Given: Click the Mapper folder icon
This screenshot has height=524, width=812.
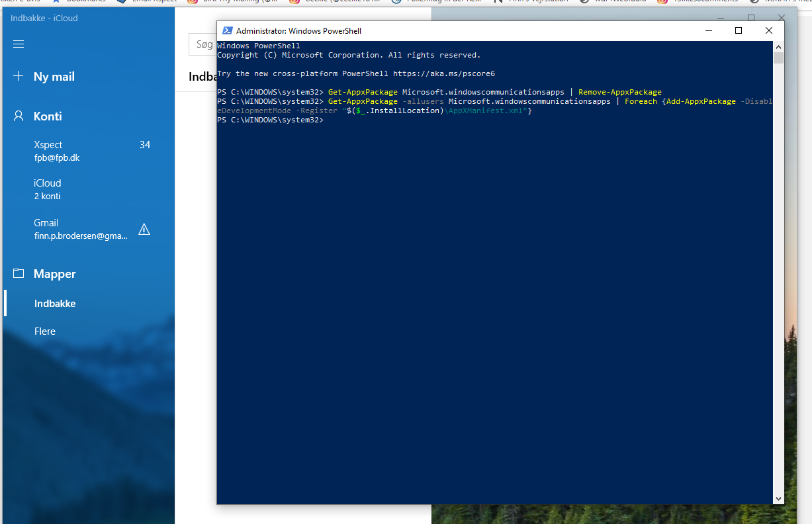Looking at the screenshot, I should coord(19,273).
